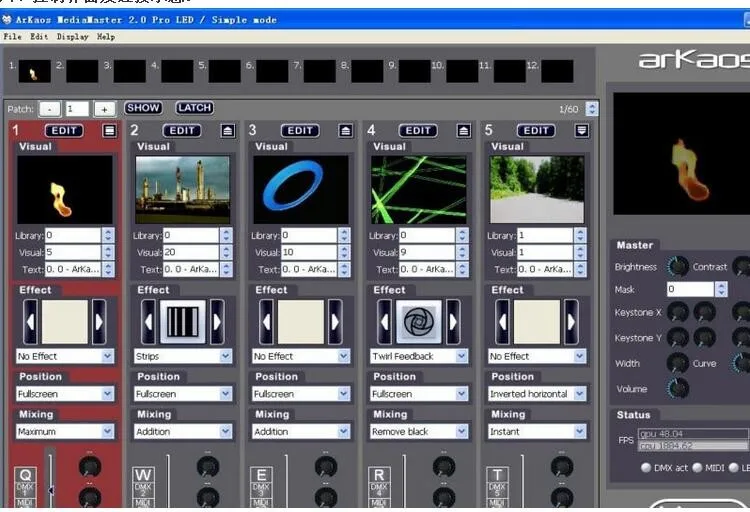Viewport: 750px width, 512px height.
Task: Previous effect arrow on layer 4
Action: pos(385,322)
